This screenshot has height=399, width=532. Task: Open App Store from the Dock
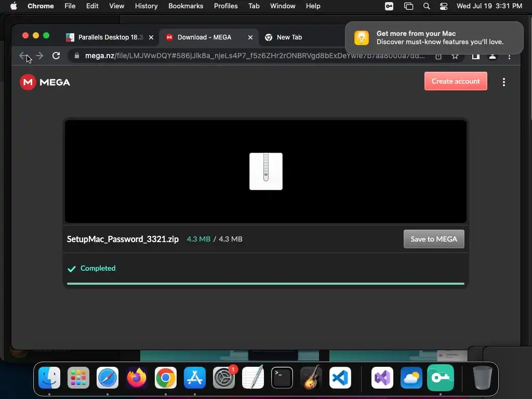[195, 378]
